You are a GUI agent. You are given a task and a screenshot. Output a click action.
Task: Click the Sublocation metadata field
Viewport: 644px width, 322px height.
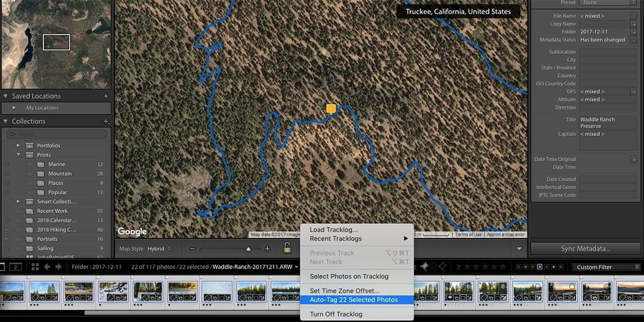click(x=608, y=52)
